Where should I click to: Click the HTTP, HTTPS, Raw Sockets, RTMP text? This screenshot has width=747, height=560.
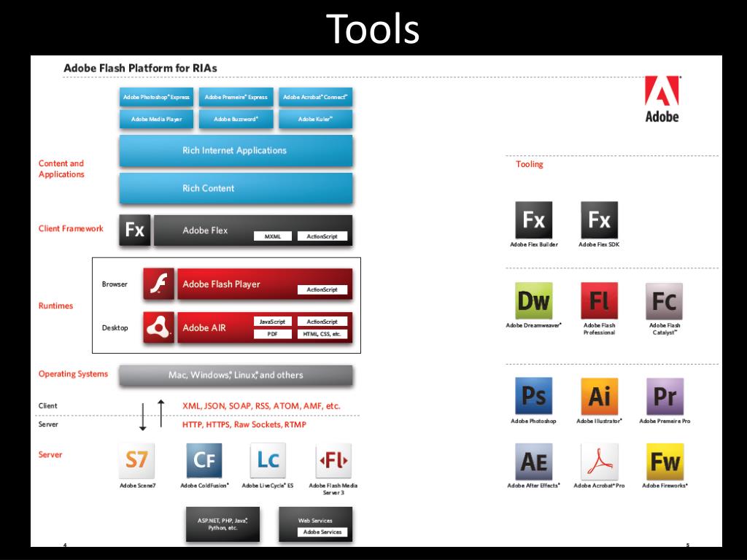[244, 424]
